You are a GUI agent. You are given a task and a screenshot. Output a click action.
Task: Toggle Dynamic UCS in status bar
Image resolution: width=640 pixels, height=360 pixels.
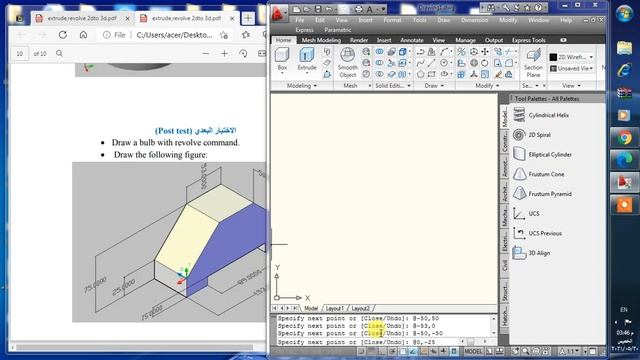423,351
